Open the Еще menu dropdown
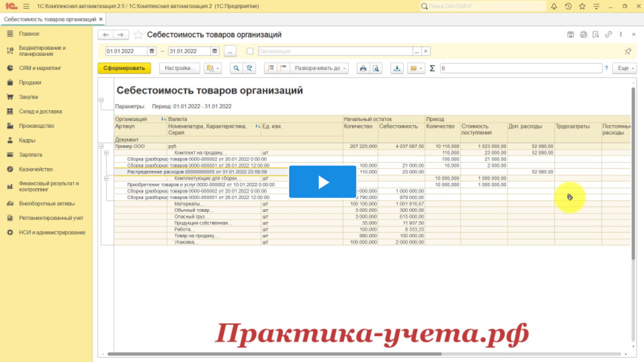The height and width of the screenshot is (362, 644). tap(625, 68)
